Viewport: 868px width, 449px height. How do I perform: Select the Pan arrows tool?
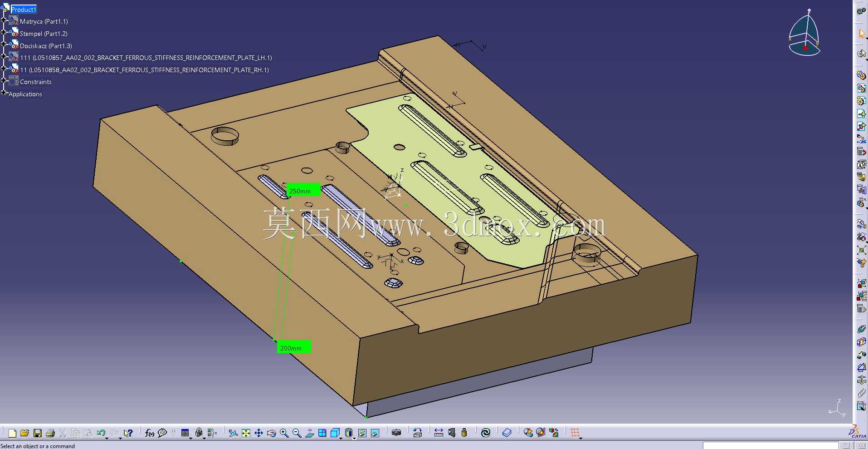(258, 433)
